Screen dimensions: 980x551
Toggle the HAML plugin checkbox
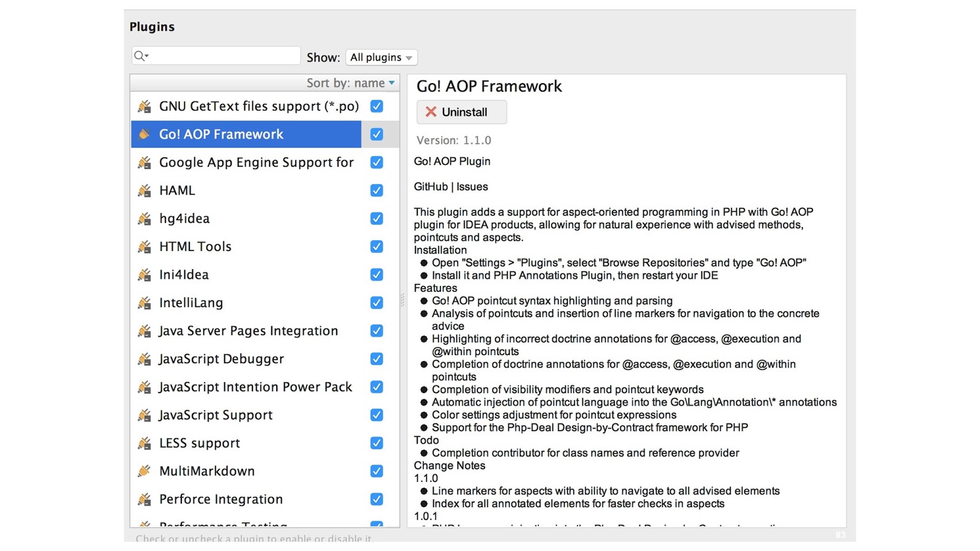coord(377,190)
